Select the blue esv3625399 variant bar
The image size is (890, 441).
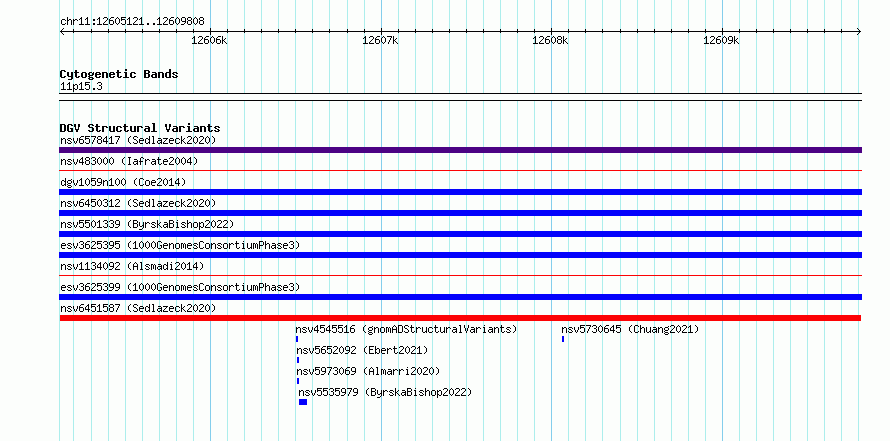[x=460, y=297]
